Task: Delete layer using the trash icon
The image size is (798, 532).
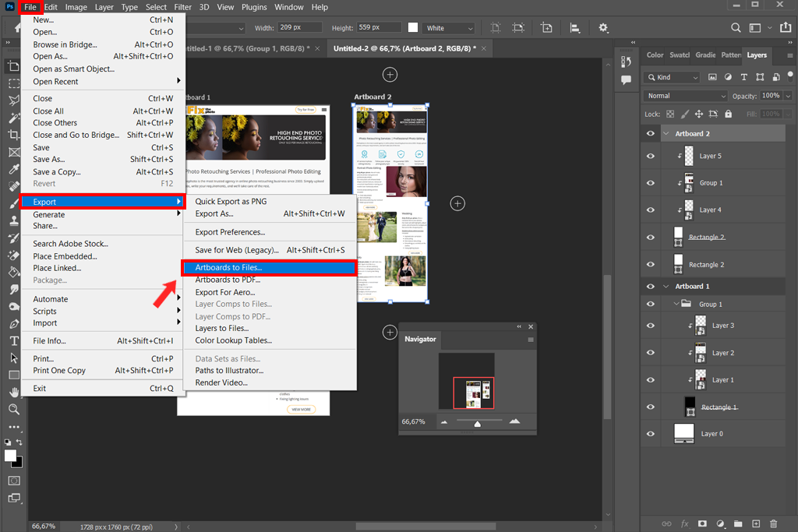Action: 774,523
